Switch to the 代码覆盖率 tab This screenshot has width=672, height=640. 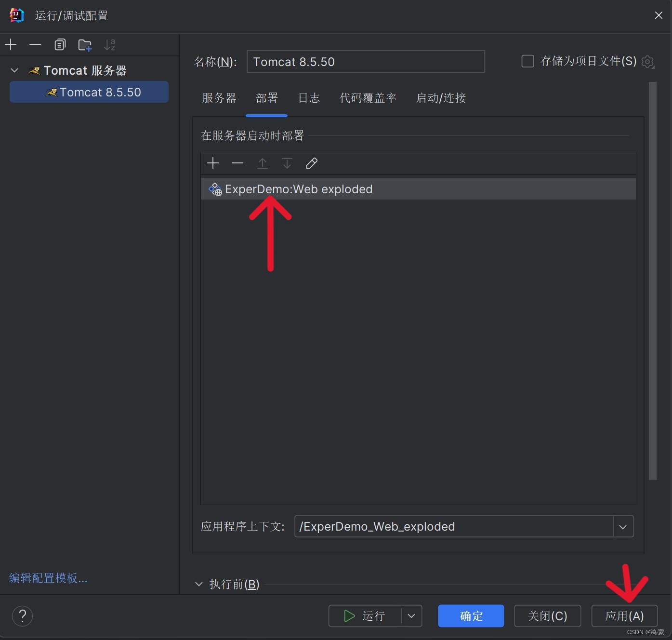368,98
